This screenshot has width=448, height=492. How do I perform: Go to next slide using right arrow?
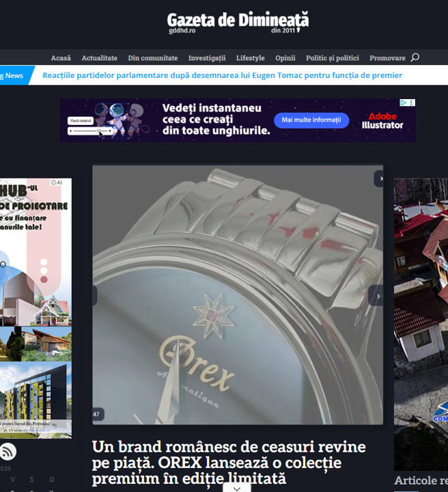click(376, 296)
